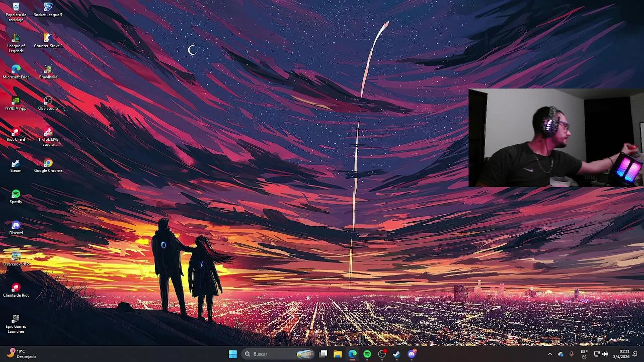644x362 pixels.
Task: Open the ESP ES language switcher
Action: point(584,354)
